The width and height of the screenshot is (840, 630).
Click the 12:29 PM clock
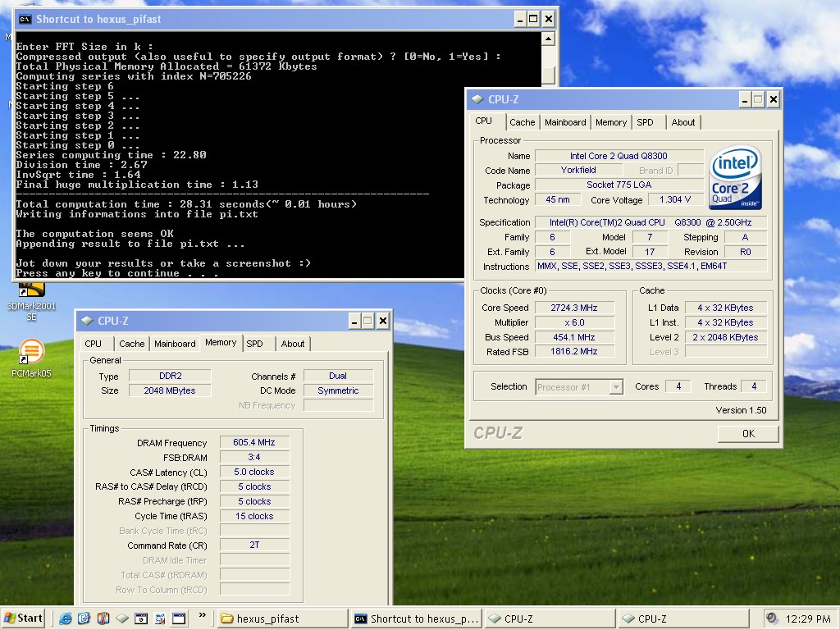pos(808,619)
